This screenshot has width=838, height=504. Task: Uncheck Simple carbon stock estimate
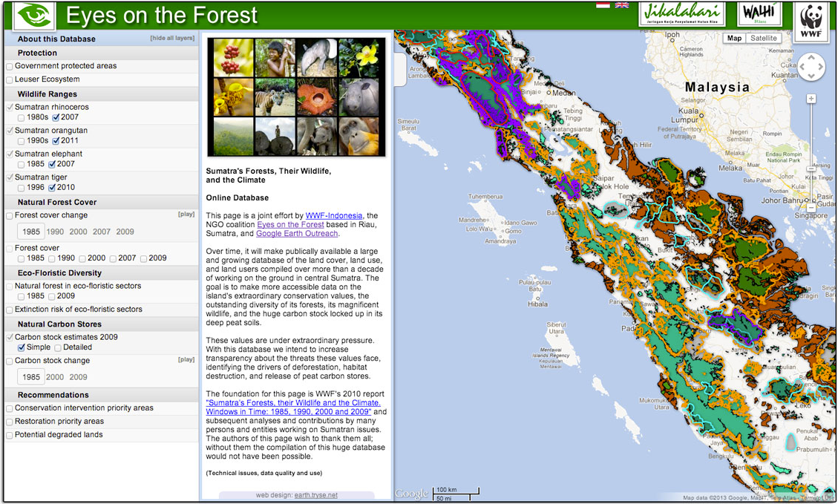22,348
